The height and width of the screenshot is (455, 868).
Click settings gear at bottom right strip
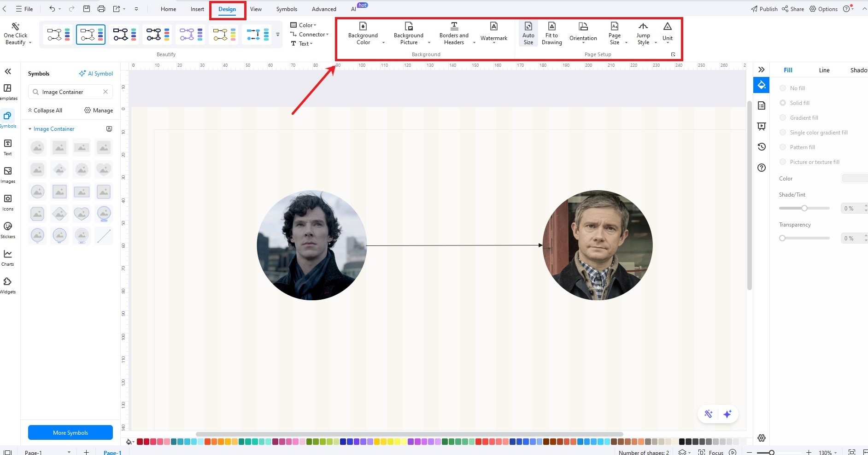pos(762,438)
